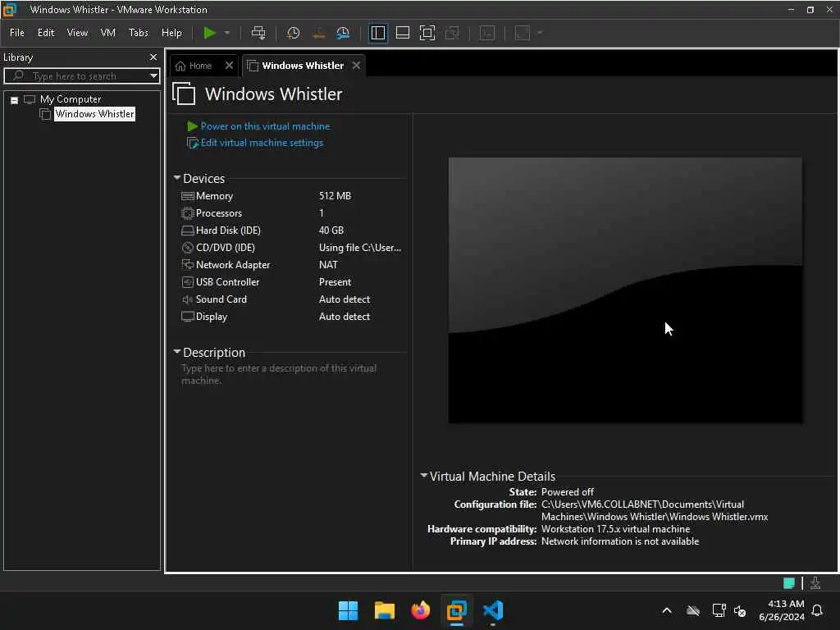This screenshot has height=630, width=840.
Task: Open the Tabs menu
Action: 138,33
